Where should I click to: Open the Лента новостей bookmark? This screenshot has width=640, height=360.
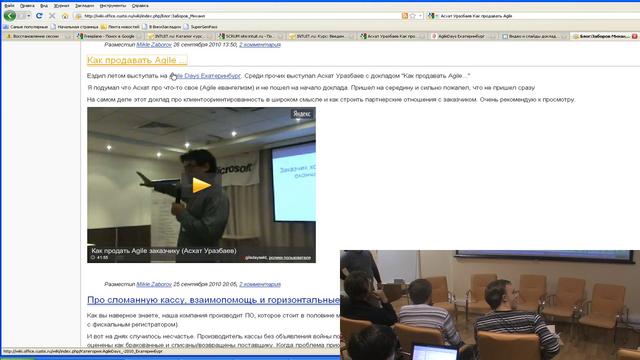[120, 27]
